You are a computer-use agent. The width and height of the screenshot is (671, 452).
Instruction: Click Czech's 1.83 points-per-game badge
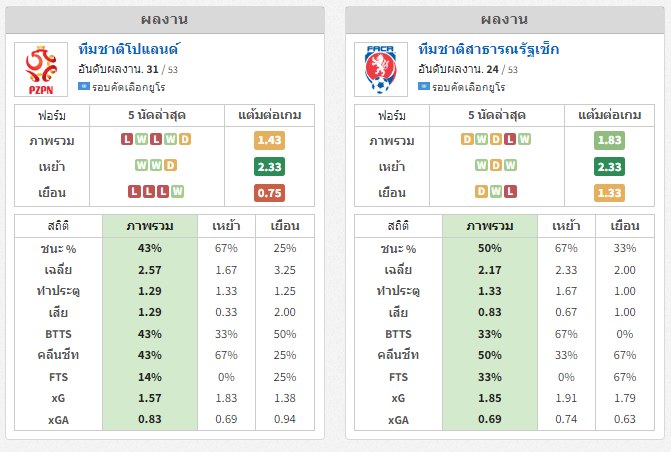609,140
